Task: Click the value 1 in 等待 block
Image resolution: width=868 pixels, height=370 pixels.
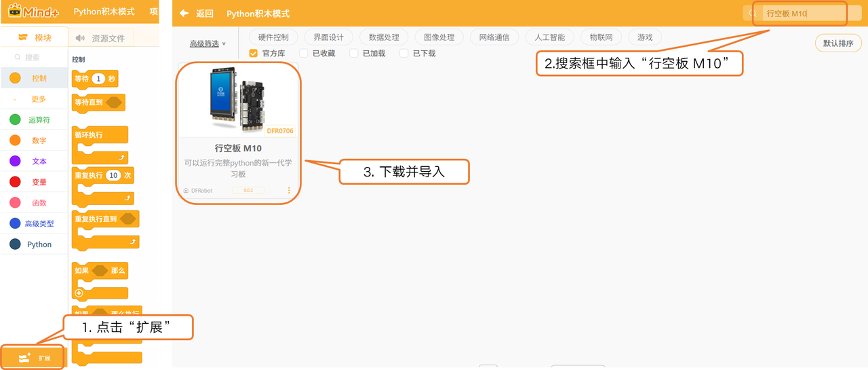Action: (99, 79)
